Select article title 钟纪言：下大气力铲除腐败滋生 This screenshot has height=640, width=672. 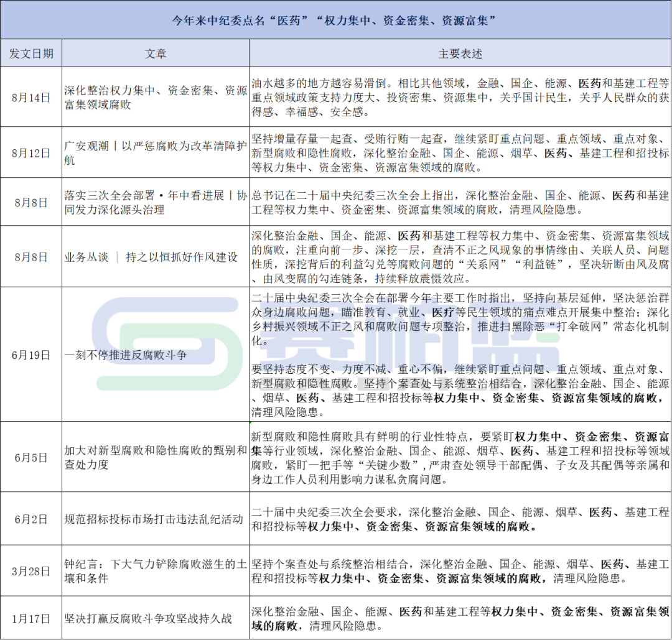[156, 571]
